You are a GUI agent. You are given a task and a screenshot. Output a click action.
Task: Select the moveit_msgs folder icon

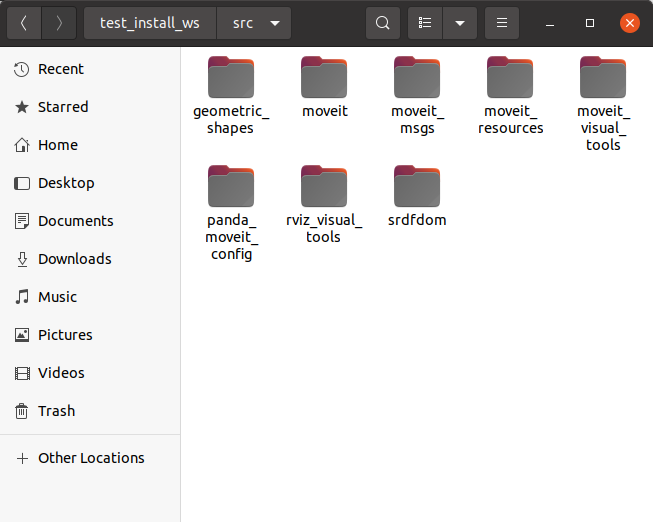(417, 77)
